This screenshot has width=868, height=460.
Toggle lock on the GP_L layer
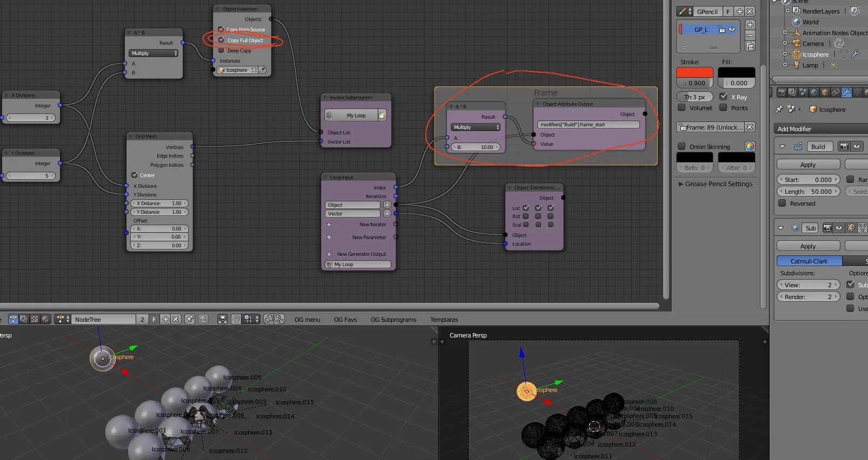(721, 29)
